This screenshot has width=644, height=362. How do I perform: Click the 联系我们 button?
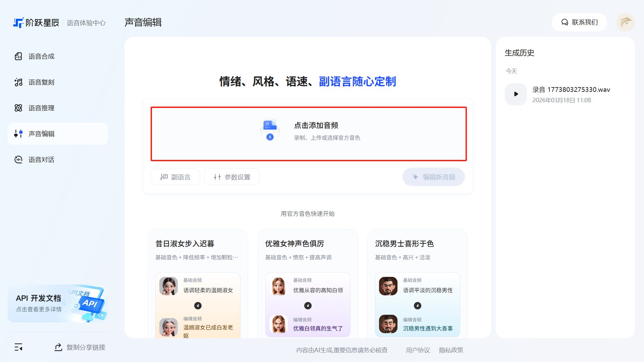579,22
